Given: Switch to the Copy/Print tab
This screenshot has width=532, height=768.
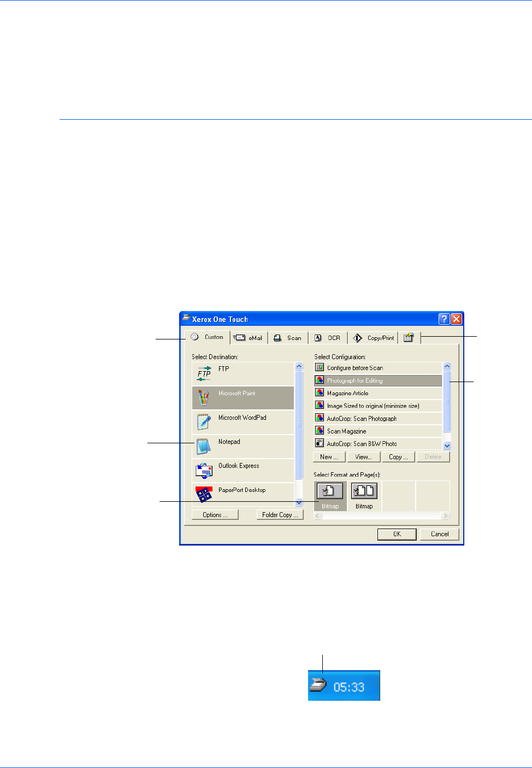Looking at the screenshot, I should coord(373,338).
